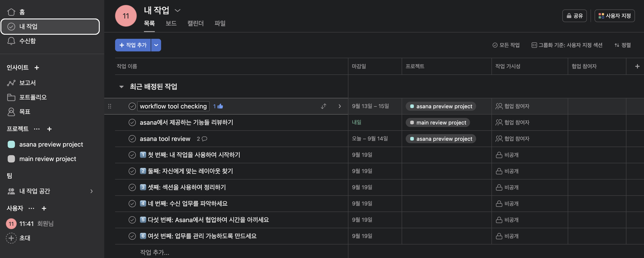Check off 네 번째: 수신 업무를 파악하세요
644x258 pixels.
(132, 204)
